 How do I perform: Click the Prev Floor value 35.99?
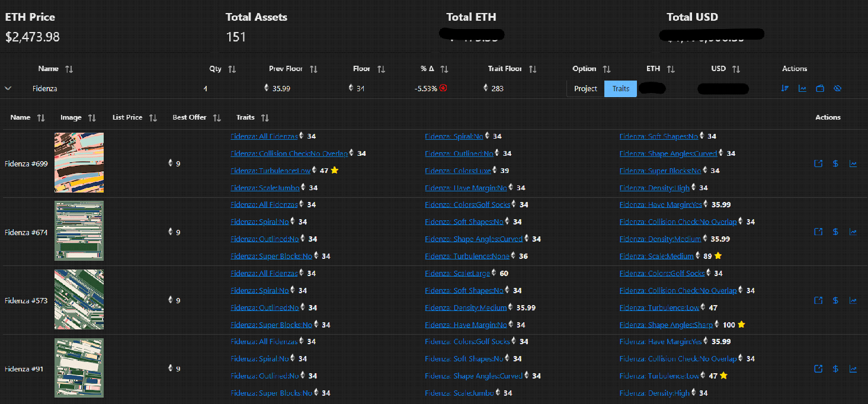point(281,89)
